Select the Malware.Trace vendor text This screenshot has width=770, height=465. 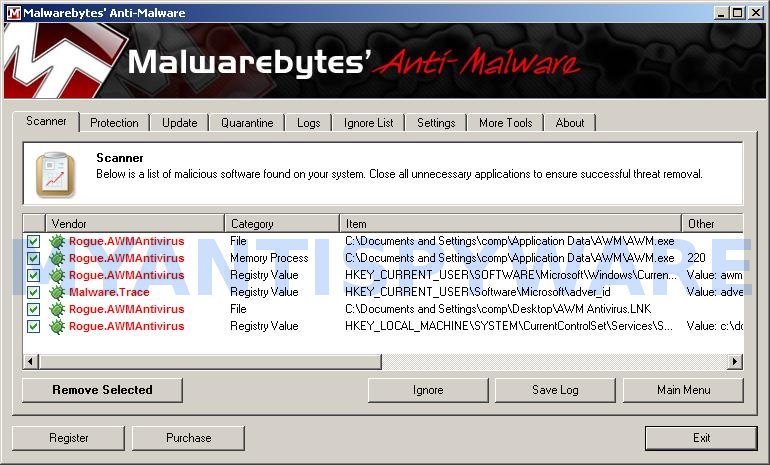[109, 292]
